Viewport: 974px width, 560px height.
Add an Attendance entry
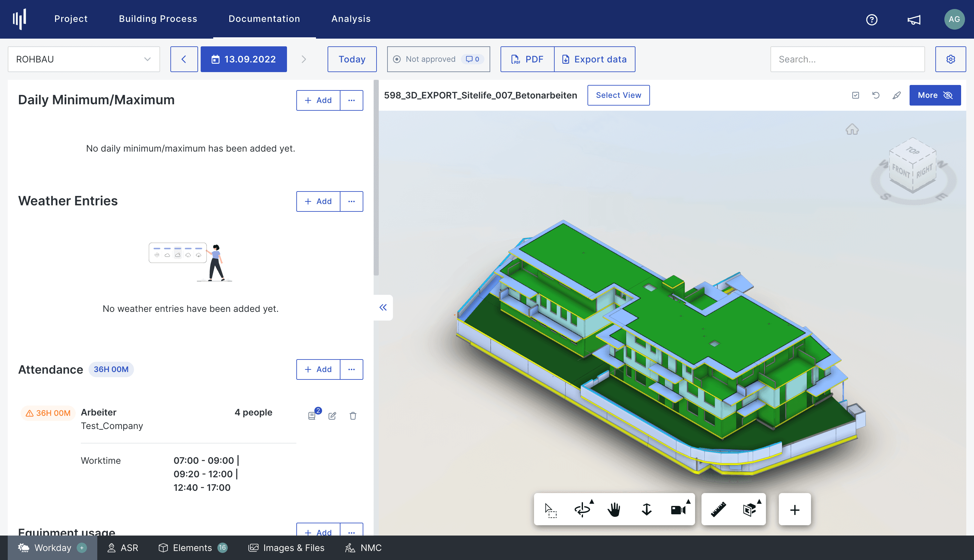tap(318, 369)
